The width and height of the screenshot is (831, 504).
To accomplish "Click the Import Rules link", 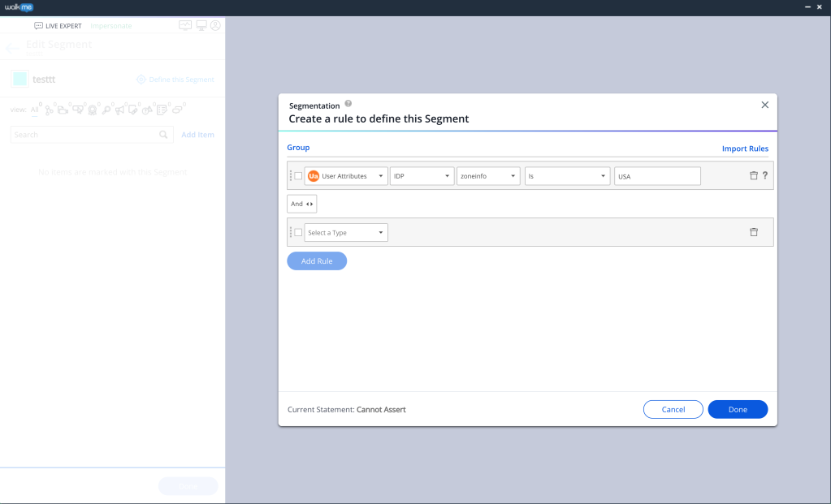I will (745, 149).
